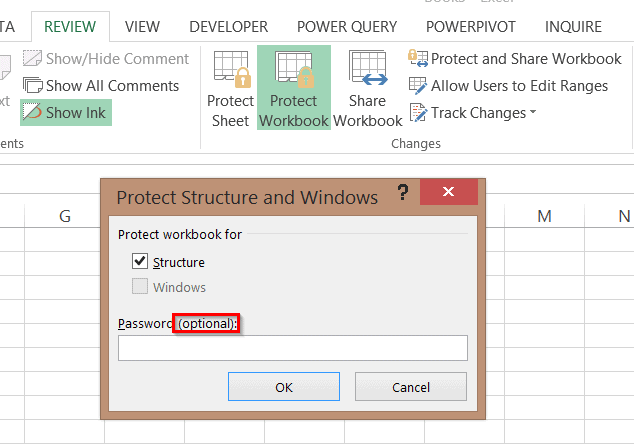This screenshot has width=634, height=444.
Task: Click the Show All Comments icon
Action: coord(33,86)
